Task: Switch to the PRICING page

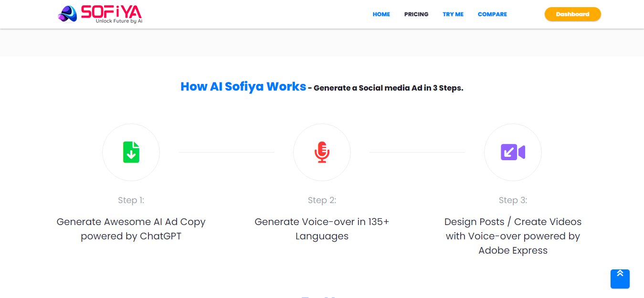Action: [x=416, y=14]
